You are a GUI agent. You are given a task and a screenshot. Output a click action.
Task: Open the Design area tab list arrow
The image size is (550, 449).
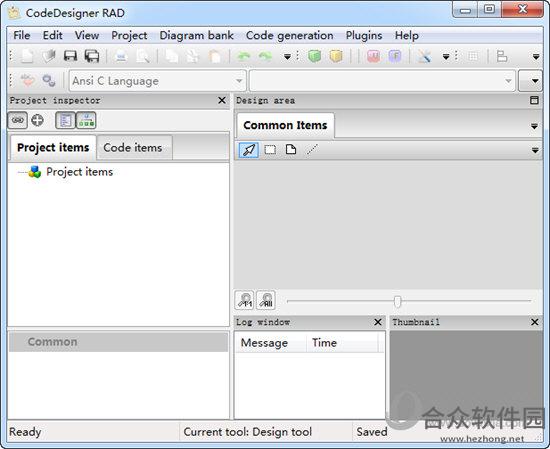pos(534,126)
